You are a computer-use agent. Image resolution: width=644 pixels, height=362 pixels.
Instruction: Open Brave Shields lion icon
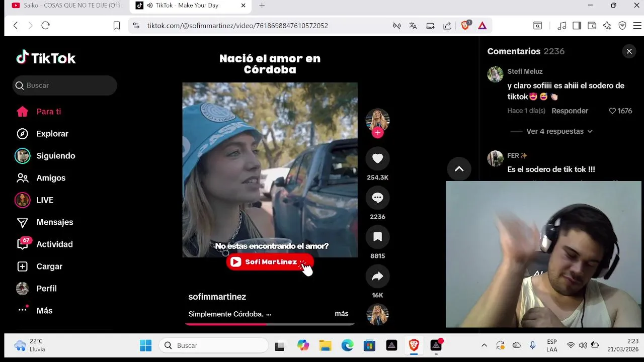pyautogui.click(x=466, y=25)
